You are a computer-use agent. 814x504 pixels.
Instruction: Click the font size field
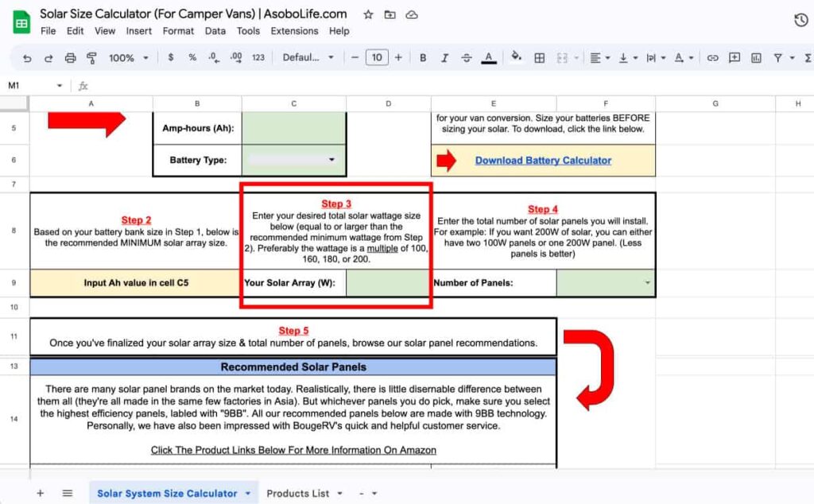tap(377, 57)
